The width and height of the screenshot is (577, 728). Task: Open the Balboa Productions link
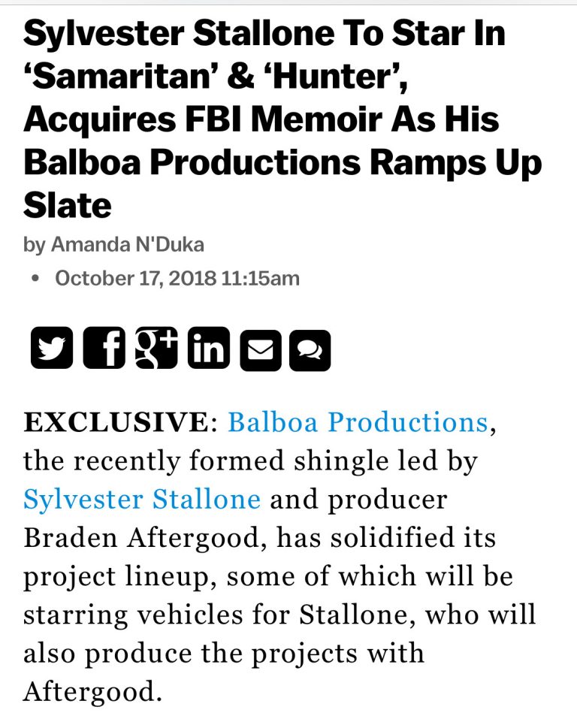[x=358, y=422]
